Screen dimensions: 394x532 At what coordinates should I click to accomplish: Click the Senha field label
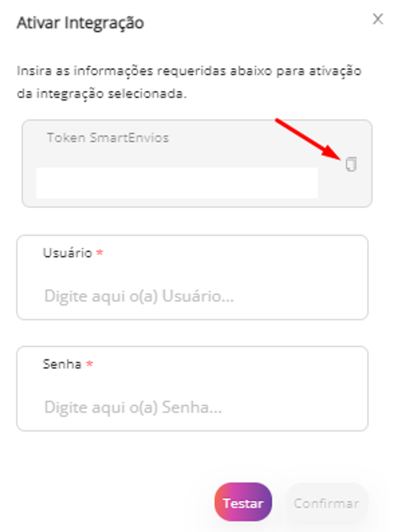click(x=62, y=364)
